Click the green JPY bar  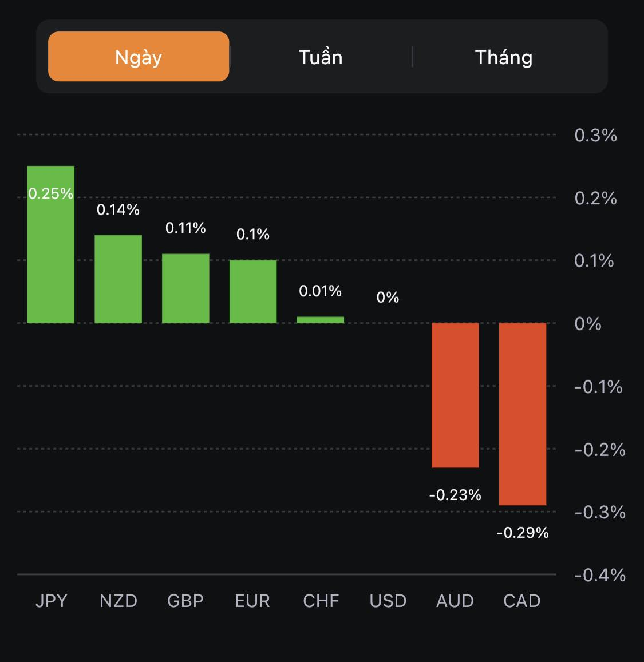(x=51, y=257)
